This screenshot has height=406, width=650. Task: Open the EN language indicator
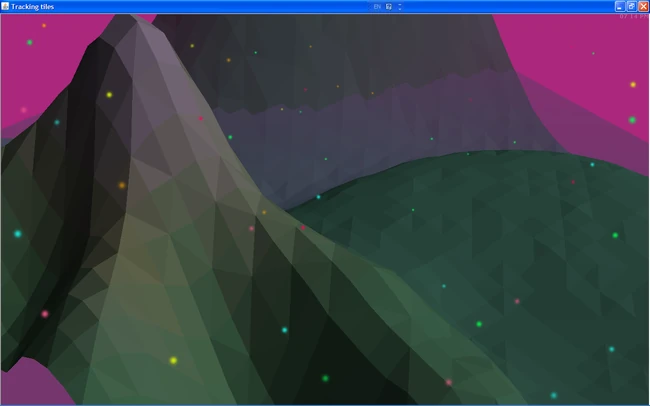pos(377,7)
